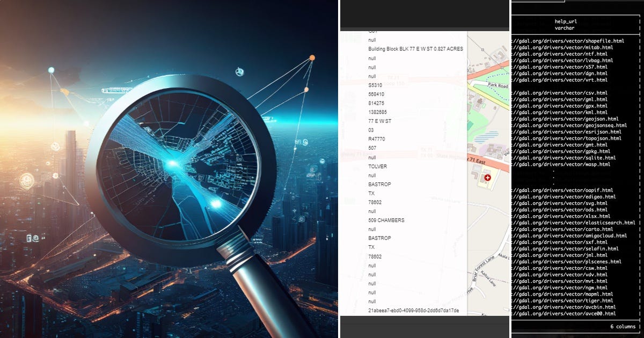Click the Building Block BLK 77 acreage description
The height and width of the screenshot is (338, 644).
click(416, 48)
